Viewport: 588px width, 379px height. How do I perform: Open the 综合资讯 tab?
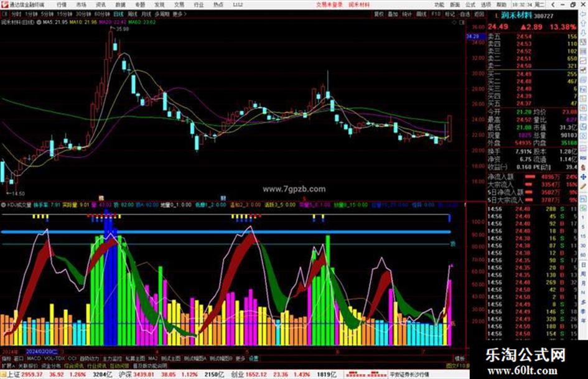tap(74, 365)
